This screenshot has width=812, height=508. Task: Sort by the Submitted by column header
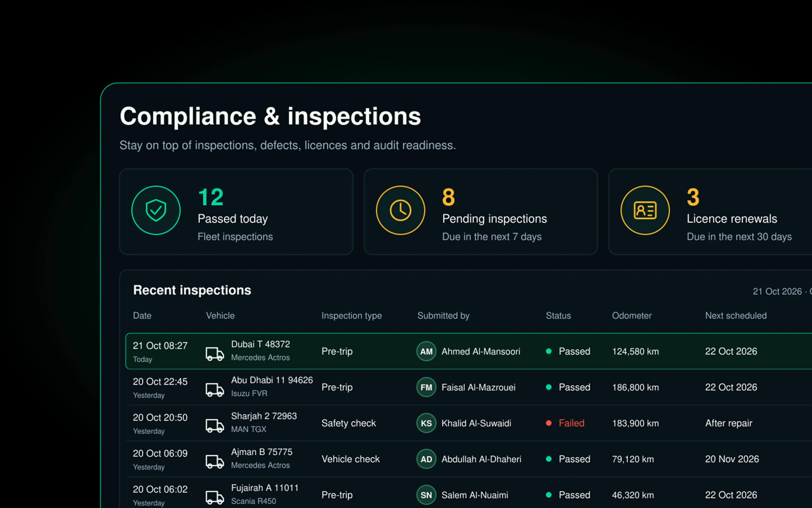tap(443, 316)
